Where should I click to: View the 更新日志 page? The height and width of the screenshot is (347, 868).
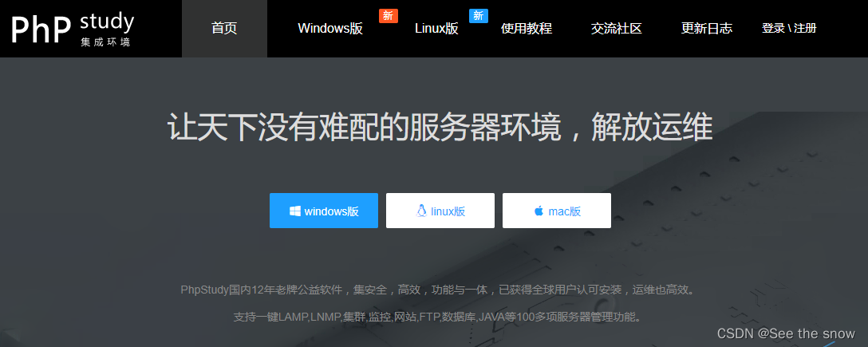coord(706,29)
